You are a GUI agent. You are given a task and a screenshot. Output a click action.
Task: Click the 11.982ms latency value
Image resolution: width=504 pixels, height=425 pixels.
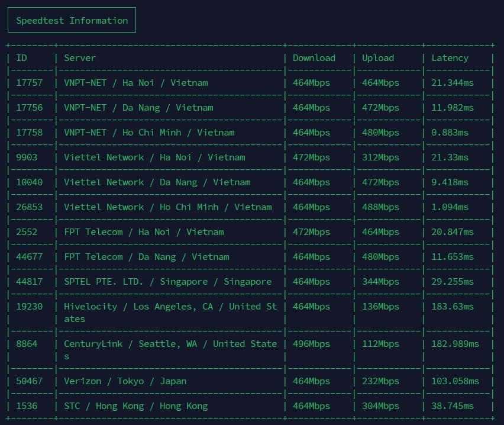pyautogui.click(x=453, y=108)
